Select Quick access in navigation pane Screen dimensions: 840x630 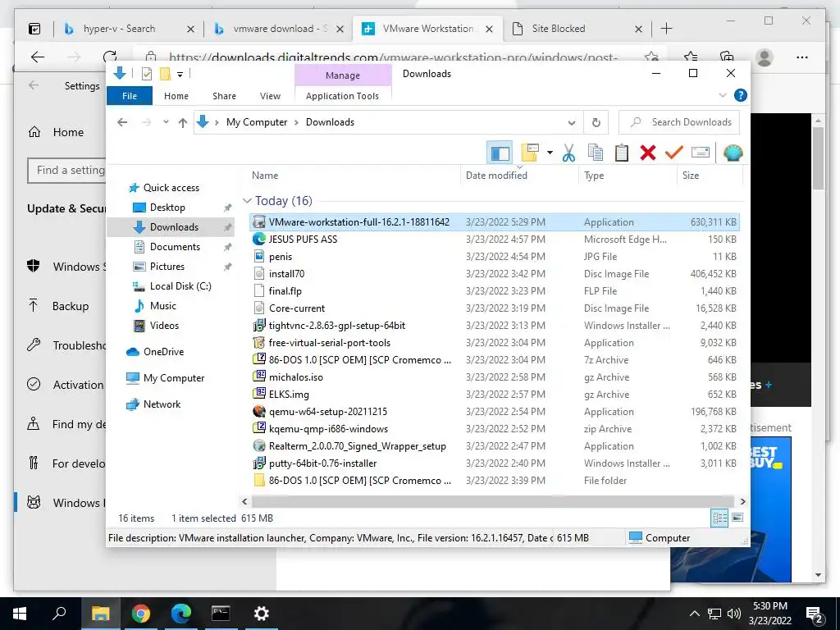pyautogui.click(x=171, y=188)
